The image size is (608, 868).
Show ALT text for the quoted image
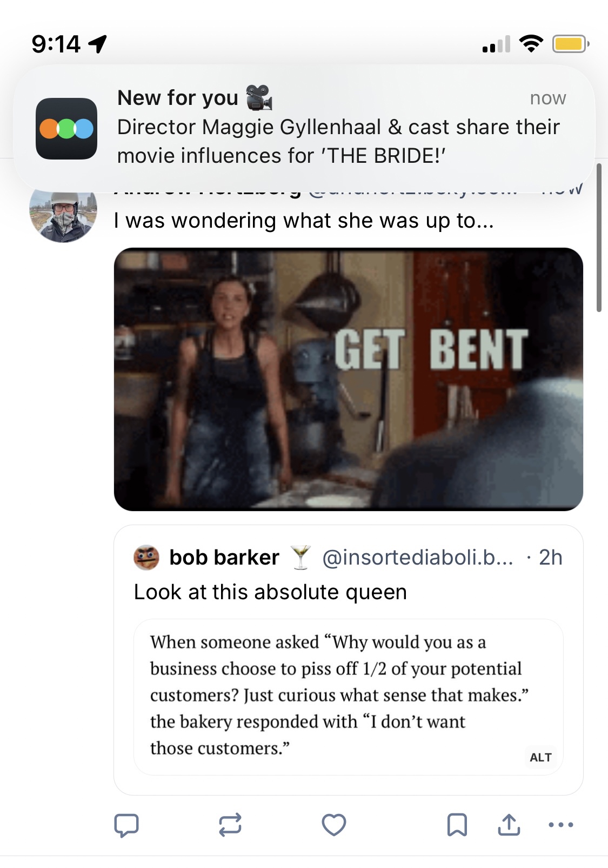[540, 757]
